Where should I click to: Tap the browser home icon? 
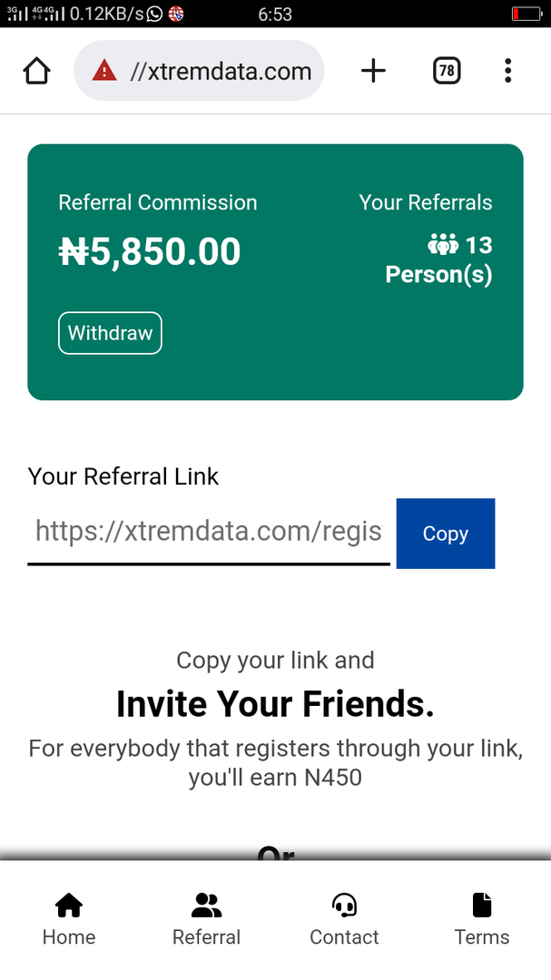36,71
